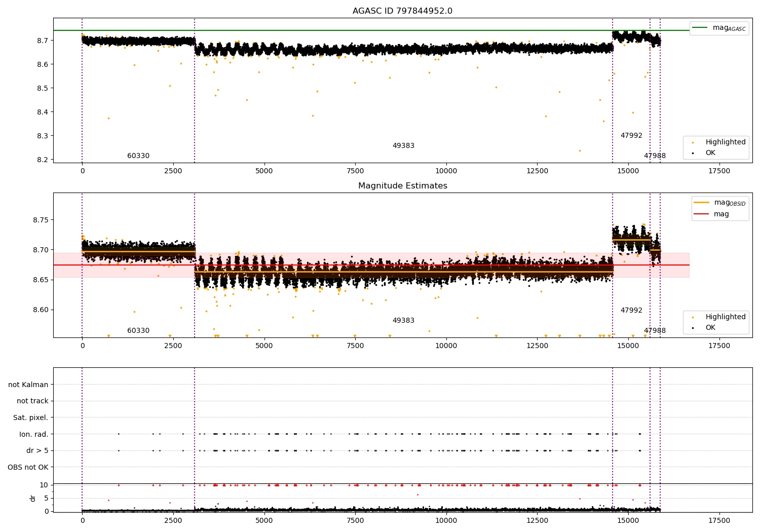
Task: Click the mag AGASC legend entry
Action: pos(719,28)
